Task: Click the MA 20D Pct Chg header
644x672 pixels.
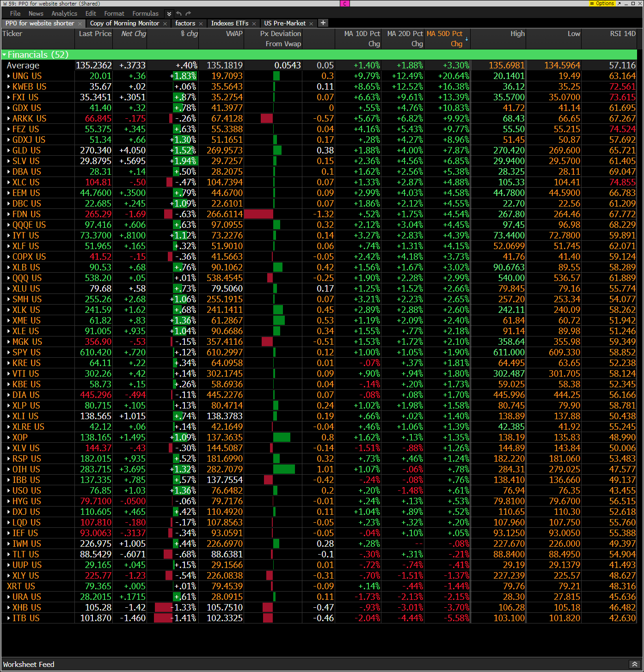Action: click(x=403, y=39)
